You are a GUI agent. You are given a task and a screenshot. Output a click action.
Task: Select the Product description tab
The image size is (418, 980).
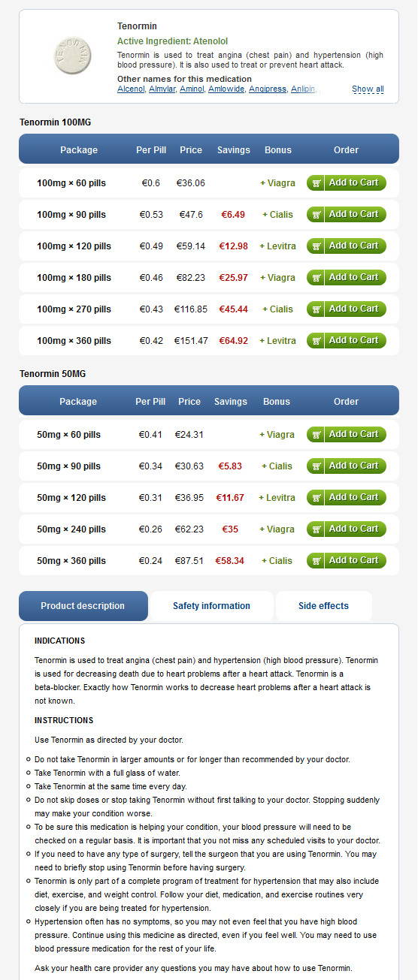[83, 606]
